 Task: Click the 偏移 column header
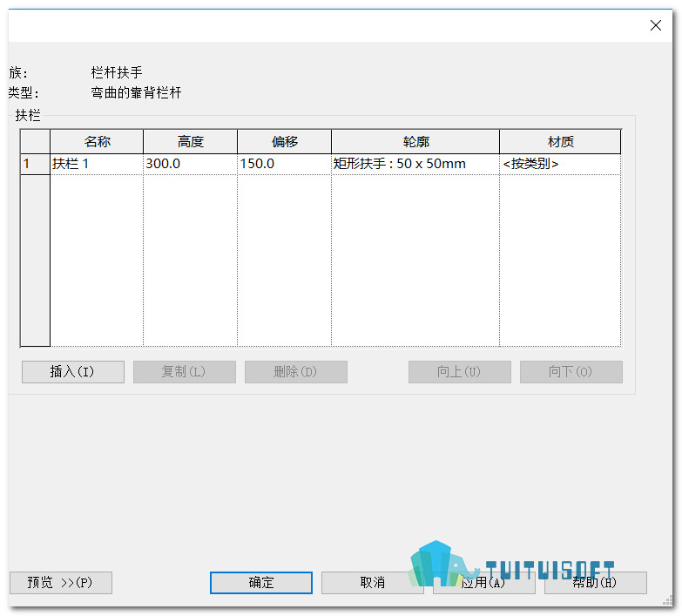[x=284, y=141]
